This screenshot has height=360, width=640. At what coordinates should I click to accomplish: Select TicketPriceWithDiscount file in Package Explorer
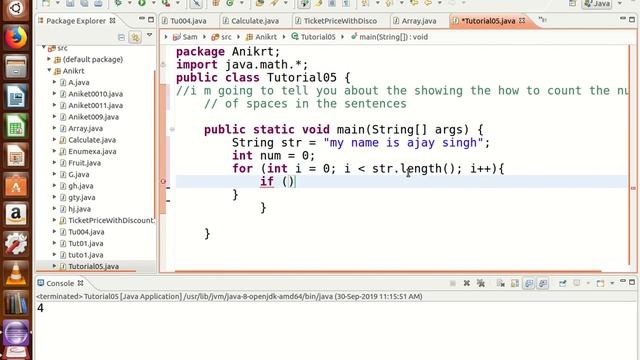(111, 220)
